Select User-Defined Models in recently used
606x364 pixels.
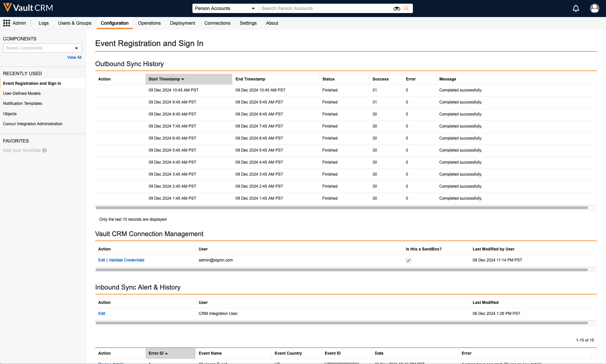click(x=22, y=94)
